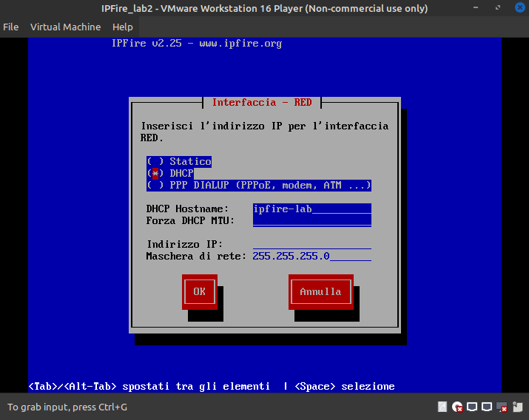
Task: Open the Help menu
Action: [x=123, y=27]
